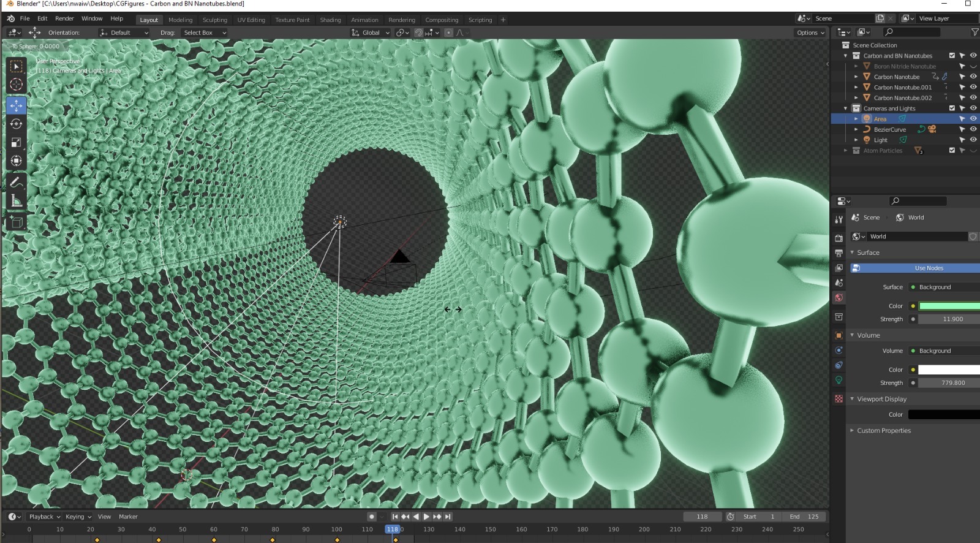Select the Select Box tool in the toolbar
The height and width of the screenshot is (543, 980).
click(x=17, y=66)
